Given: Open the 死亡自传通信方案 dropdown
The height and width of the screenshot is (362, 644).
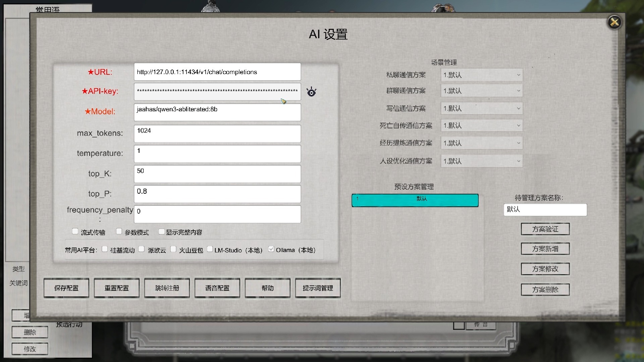Looking at the screenshot, I should (481, 126).
